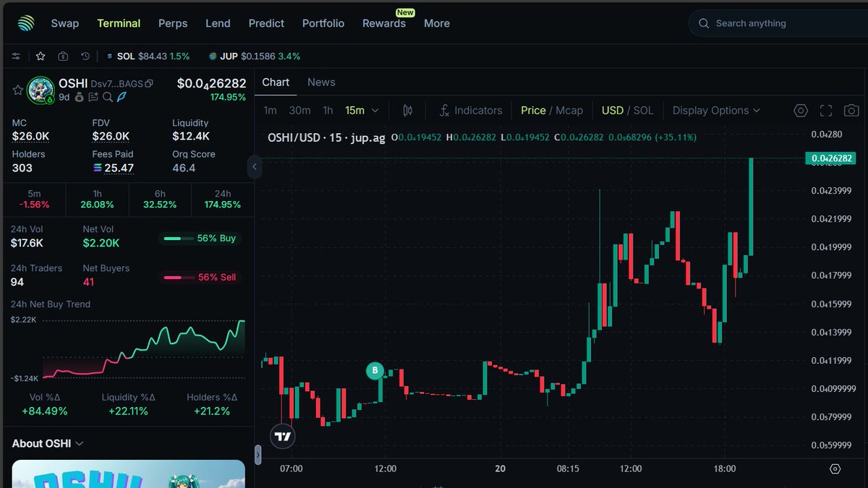868x488 pixels.
Task: Click the money bag icon under OSHI
Action: [80, 97]
